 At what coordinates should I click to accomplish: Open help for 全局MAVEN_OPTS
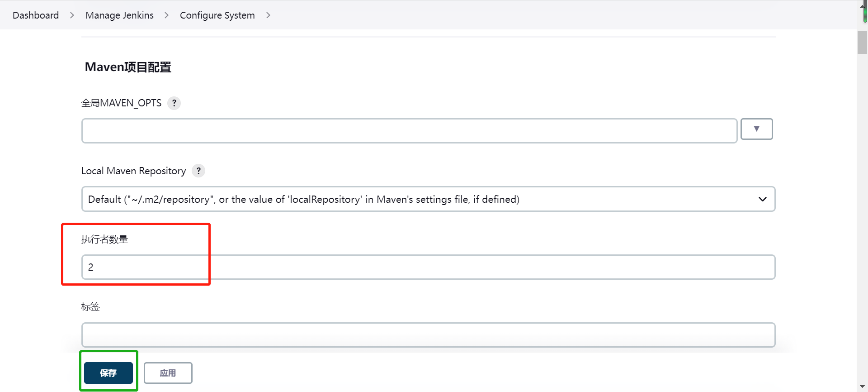click(x=174, y=103)
